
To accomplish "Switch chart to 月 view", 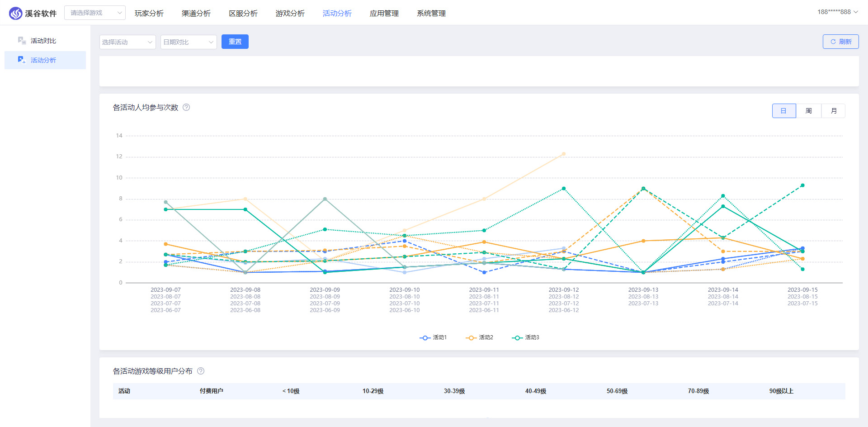I will 834,111.
